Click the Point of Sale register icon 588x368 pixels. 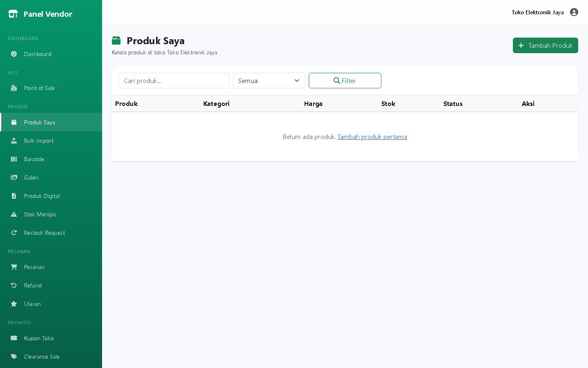(14, 88)
